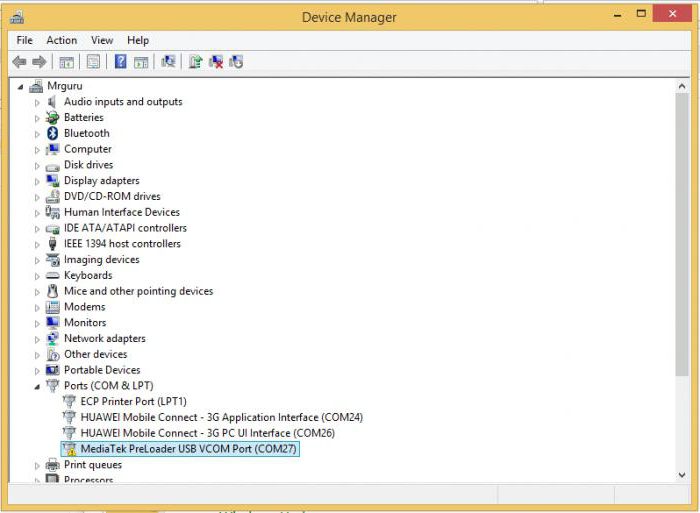The image size is (700, 513).
Task: Click the Forward arrow toolbar icon
Action: 39,62
